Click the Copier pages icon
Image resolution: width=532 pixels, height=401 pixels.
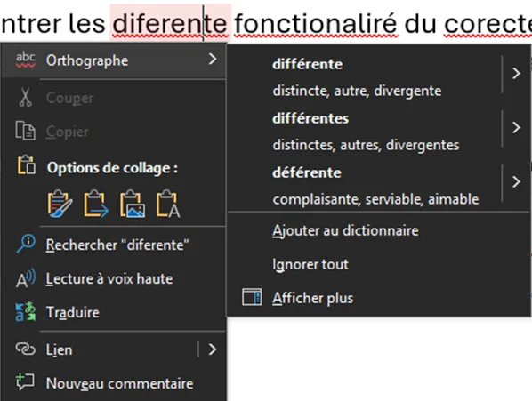tap(25, 131)
